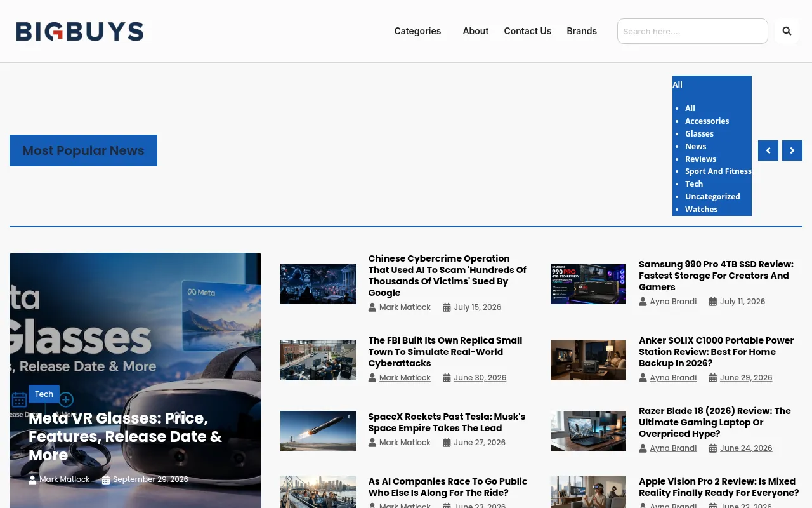Choose the Uncategorized filter option
This screenshot has height=508, width=812.
[712, 197]
